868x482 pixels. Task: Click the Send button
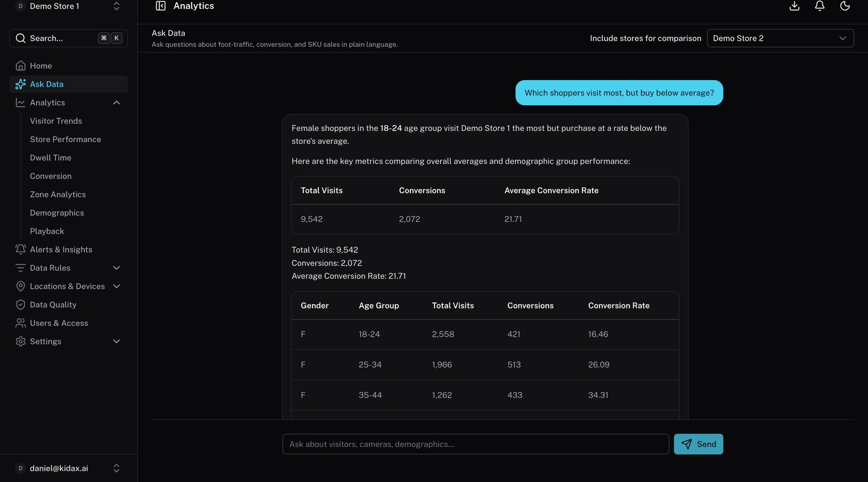coord(698,444)
